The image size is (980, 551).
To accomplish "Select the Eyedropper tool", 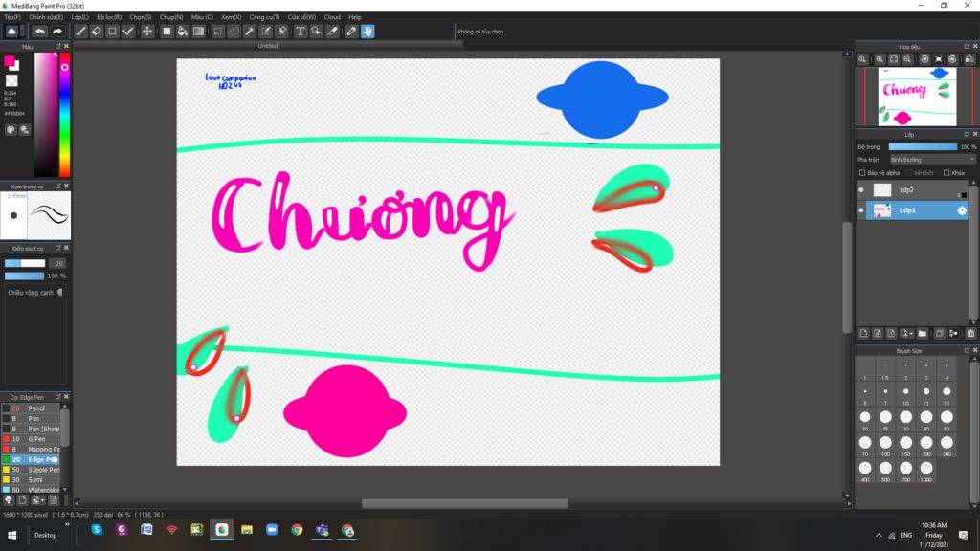I will tap(351, 32).
